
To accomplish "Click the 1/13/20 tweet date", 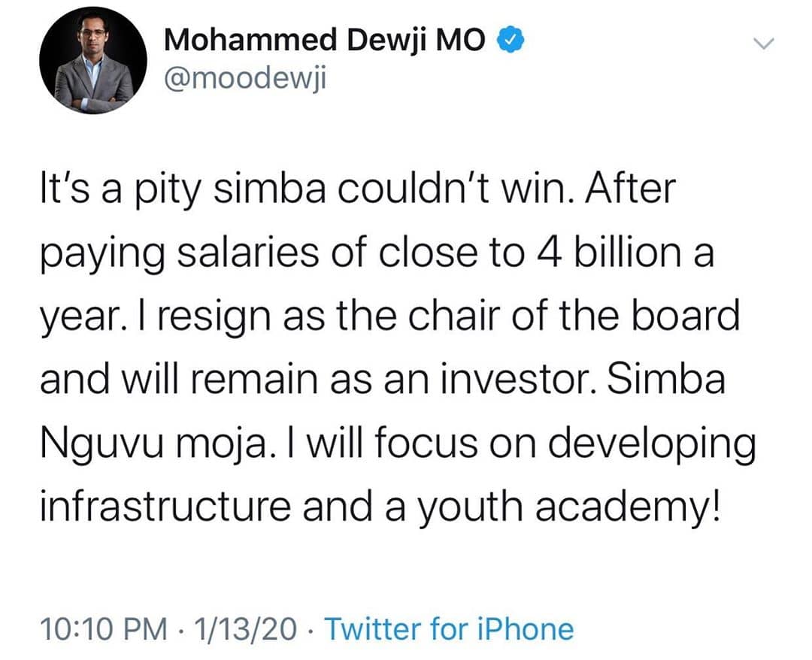I will 245,629.
